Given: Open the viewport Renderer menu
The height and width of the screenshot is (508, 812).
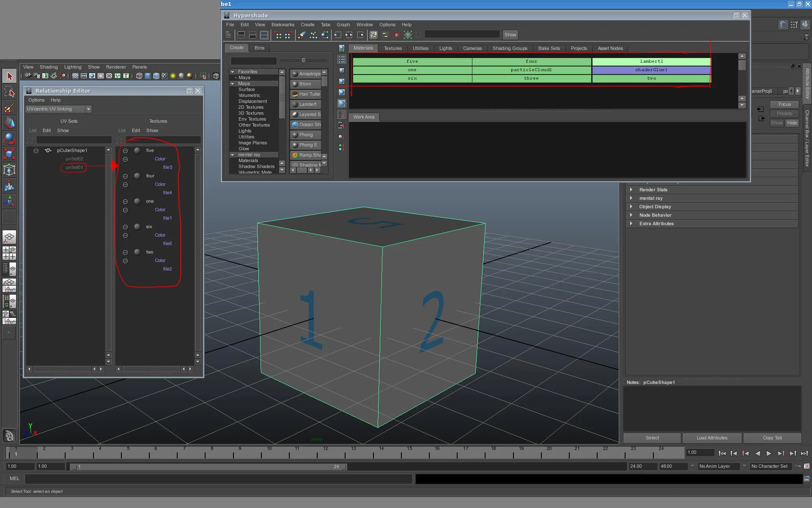Looking at the screenshot, I should (x=116, y=67).
